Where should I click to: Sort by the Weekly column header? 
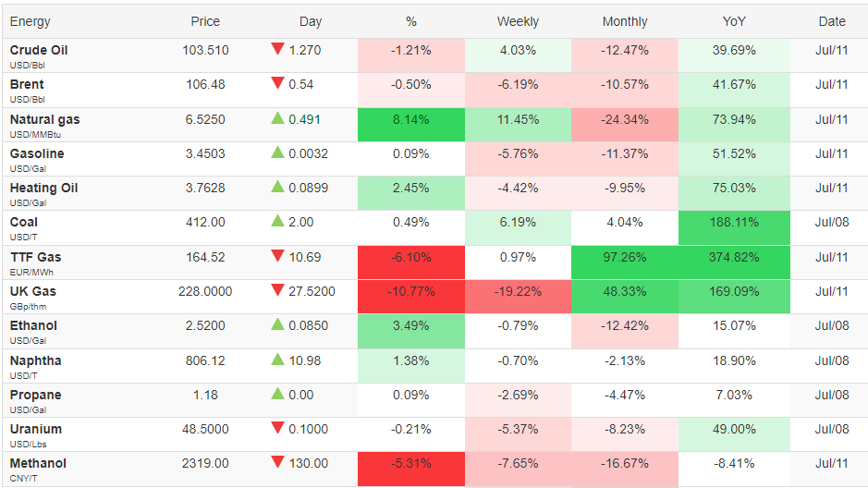click(x=518, y=21)
